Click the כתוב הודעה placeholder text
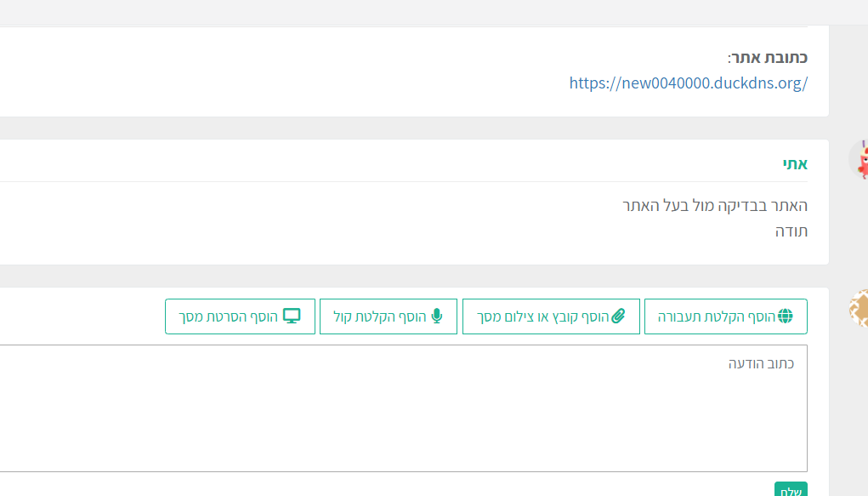The image size is (868, 496). 761,363
